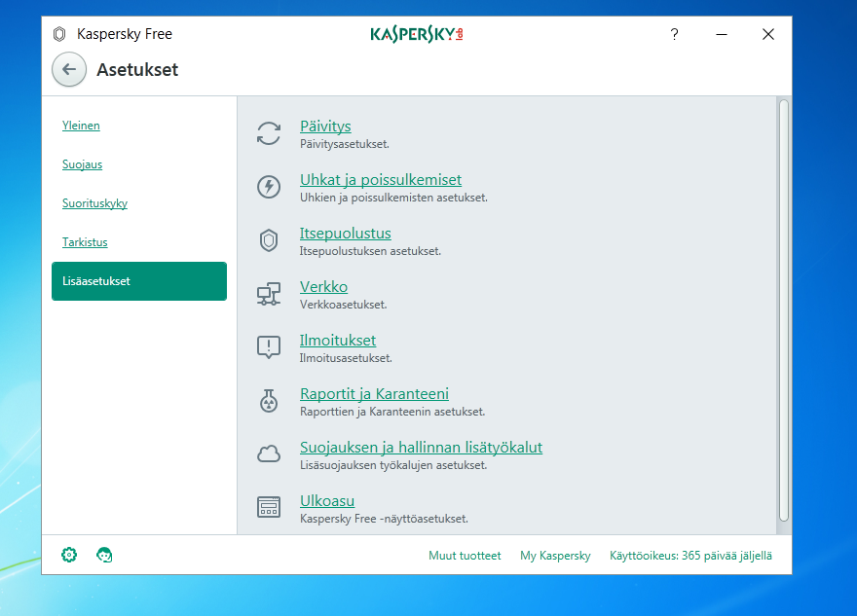Click Käyttöoikeus: 365 päivää jäljellä
The image size is (857, 616).
[690, 556]
